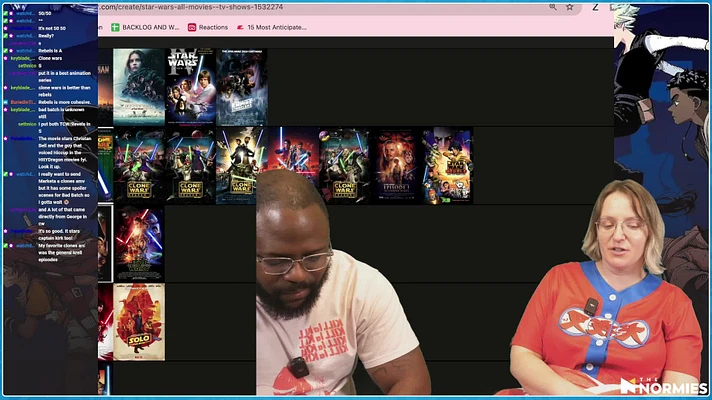Bookmark this page with the star icon
The width and height of the screenshot is (712, 400).
[x=570, y=7]
